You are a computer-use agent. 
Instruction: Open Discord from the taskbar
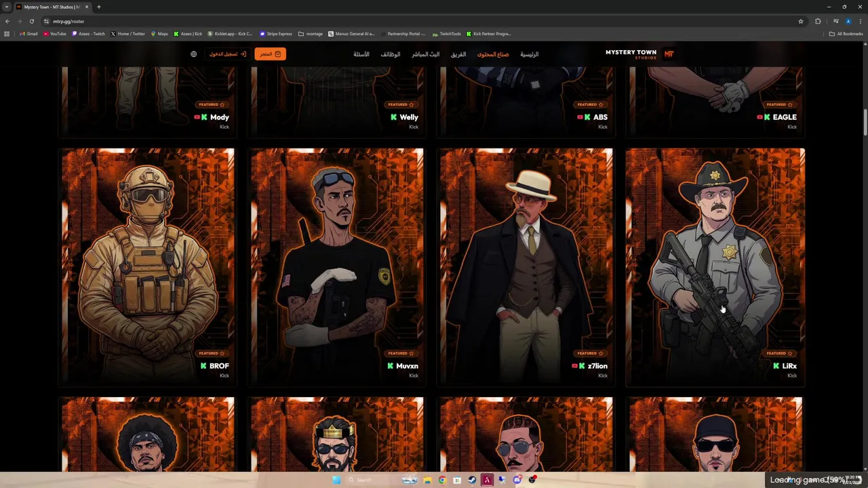[517, 480]
